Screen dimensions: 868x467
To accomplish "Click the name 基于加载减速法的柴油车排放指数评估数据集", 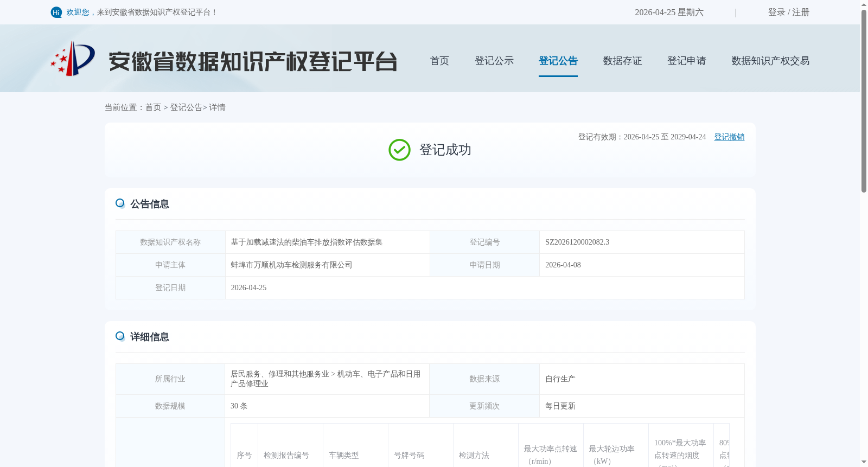I will click(x=307, y=242).
